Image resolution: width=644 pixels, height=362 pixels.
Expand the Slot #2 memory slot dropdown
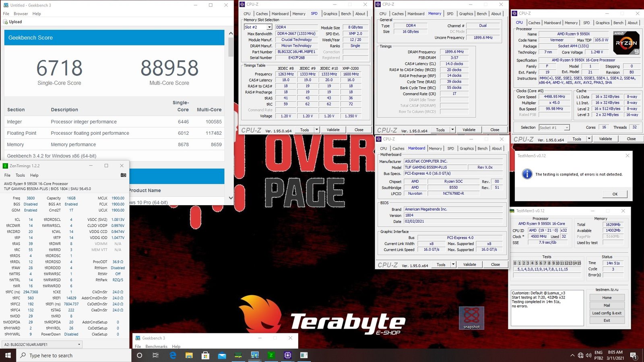coord(269,27)
